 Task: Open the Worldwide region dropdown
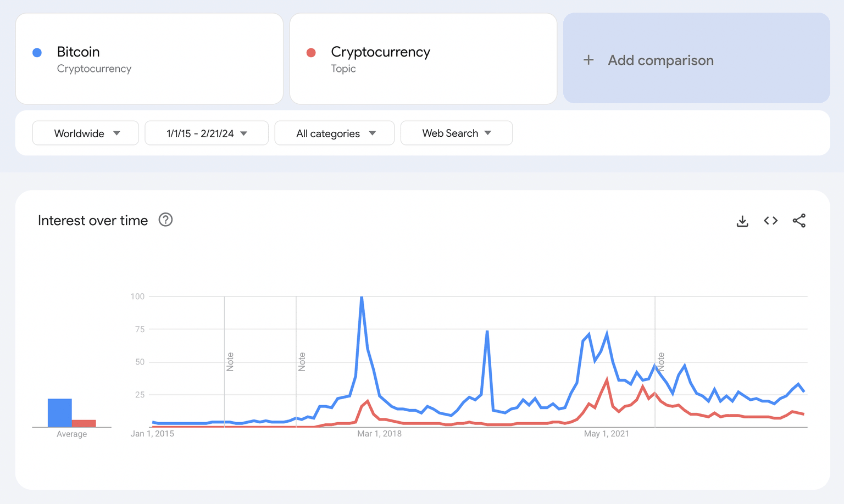click(x=85, y=133)
